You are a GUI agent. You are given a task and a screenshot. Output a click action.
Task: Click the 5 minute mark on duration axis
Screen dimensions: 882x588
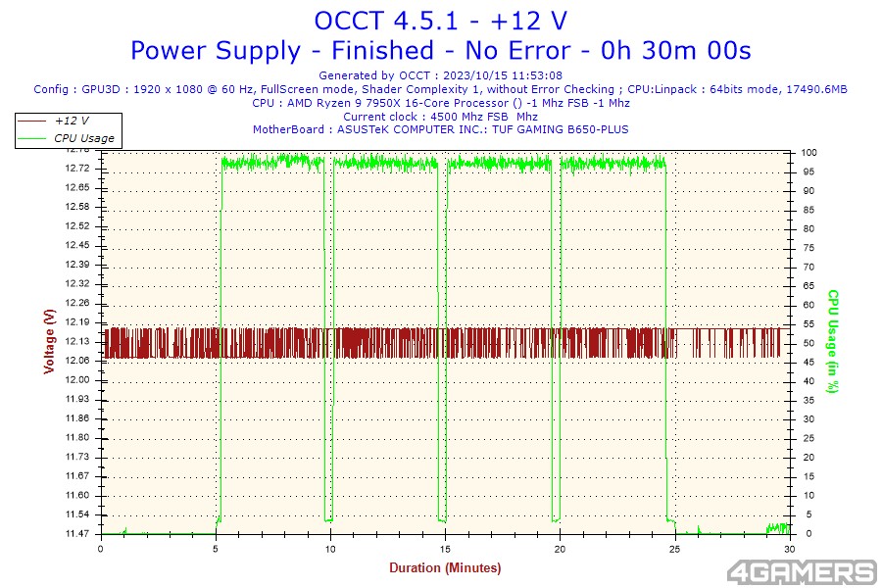216,549
